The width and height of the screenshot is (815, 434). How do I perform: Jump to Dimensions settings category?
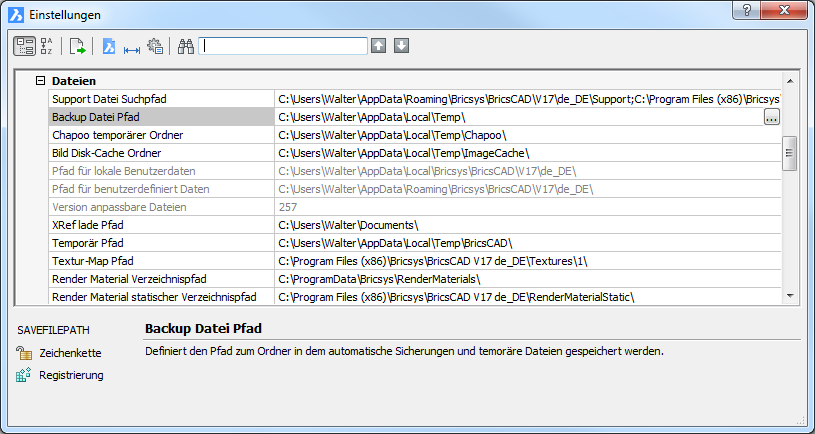coord(131,46)
